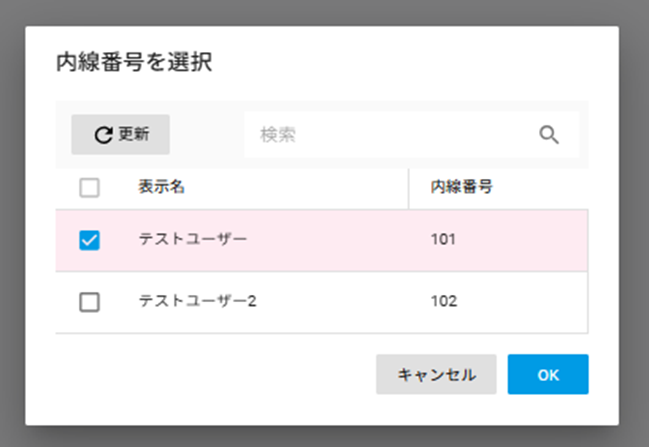
Task: Click extension number 102 in the table
Action: coord(443,302)
